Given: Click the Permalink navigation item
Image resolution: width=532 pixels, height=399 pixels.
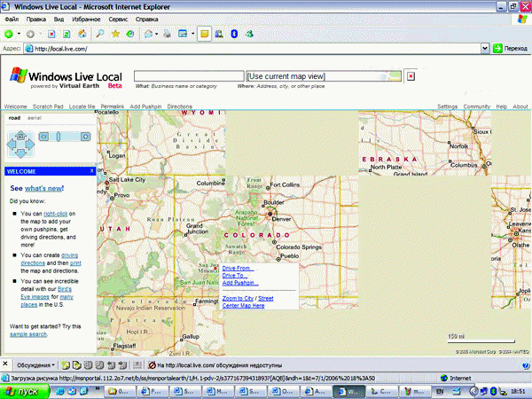Looking at the screenshot, I should tap(113, 106).
